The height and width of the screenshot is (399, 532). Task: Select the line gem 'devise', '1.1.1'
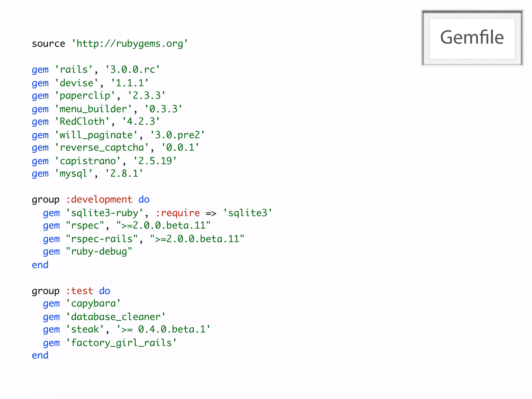tap(90, 83)
